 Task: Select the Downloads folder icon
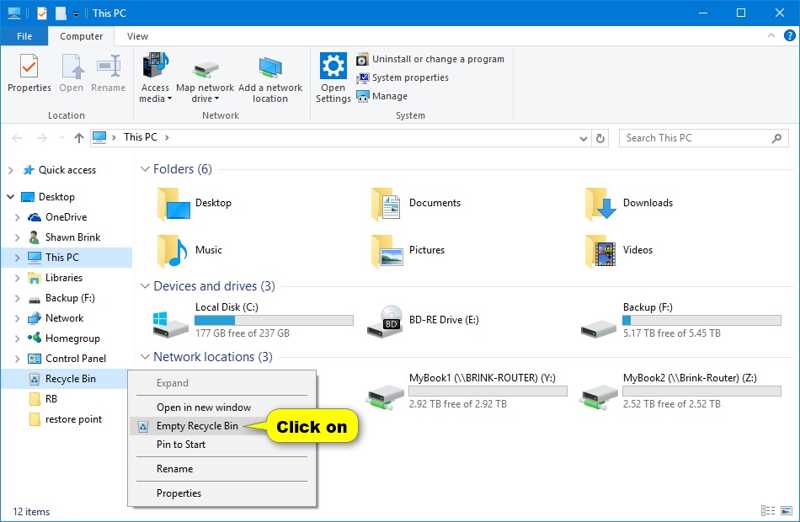(x=601, y=204)
